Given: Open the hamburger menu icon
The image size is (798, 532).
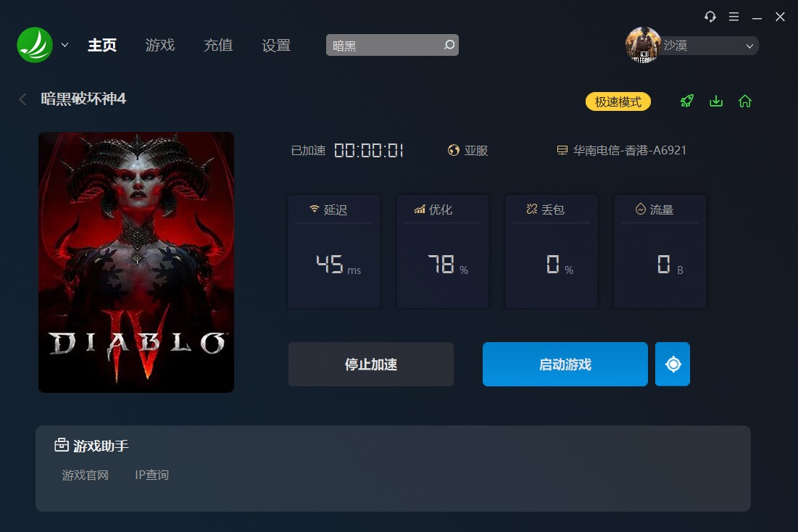Looking at the screenshot, I should tap(734, 17).
